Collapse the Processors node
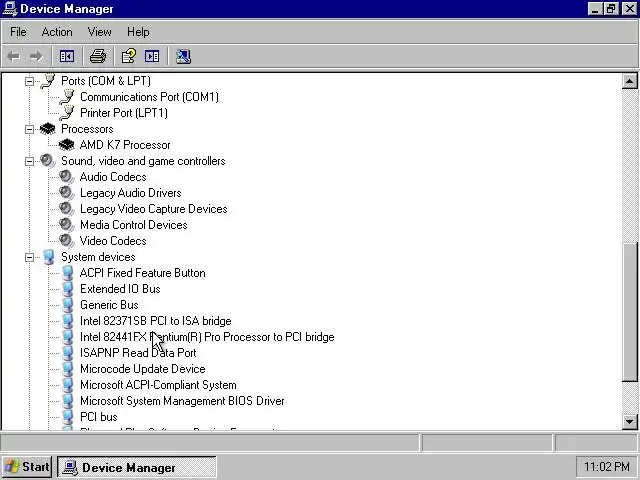640x480 pixels. click(29, 129)
